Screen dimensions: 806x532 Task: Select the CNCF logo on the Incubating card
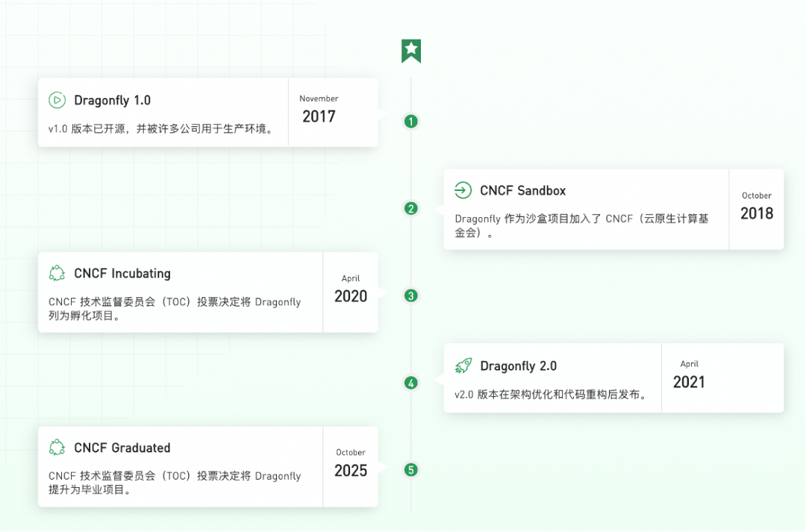pos(57,273)
